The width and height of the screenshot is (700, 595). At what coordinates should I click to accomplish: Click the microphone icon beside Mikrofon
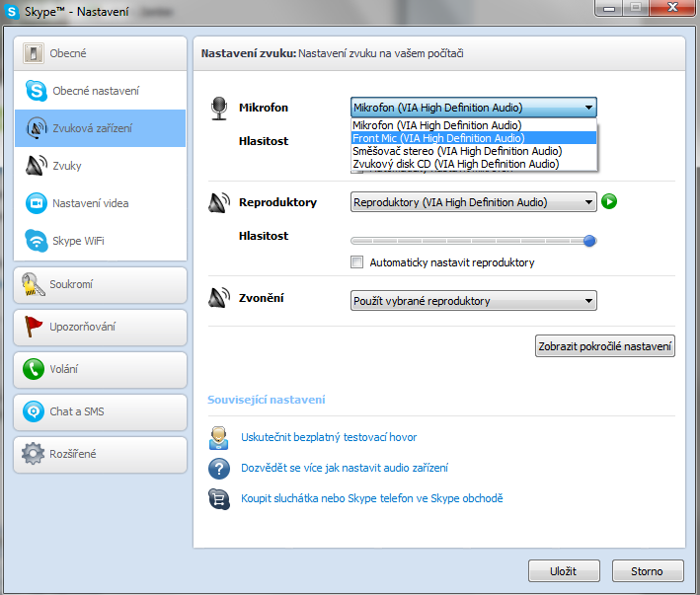[219, 109]
